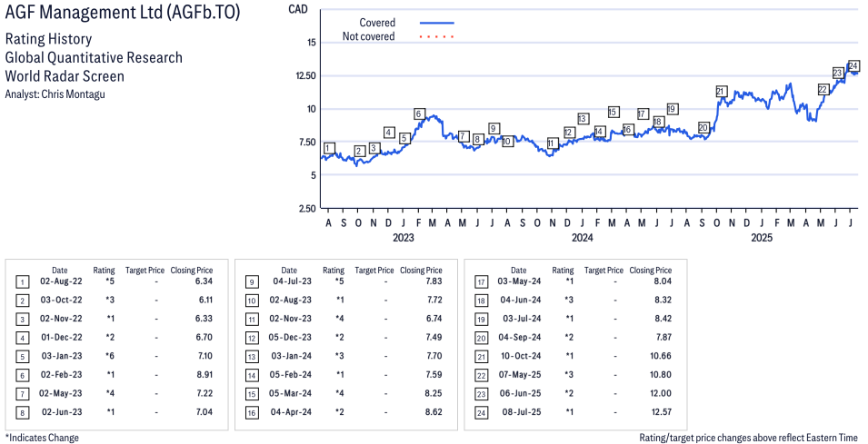This screenshot has width=868, height=444.
Task: Click the AGF Management Ltd (AGFb.TO) title
Action: point(123,12)
